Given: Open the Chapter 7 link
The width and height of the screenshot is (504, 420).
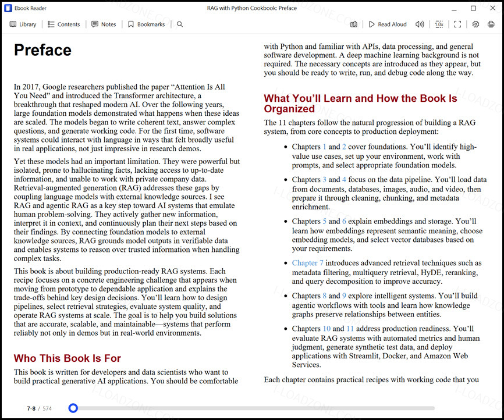Looking at the screenshot, I should point(308,263).
